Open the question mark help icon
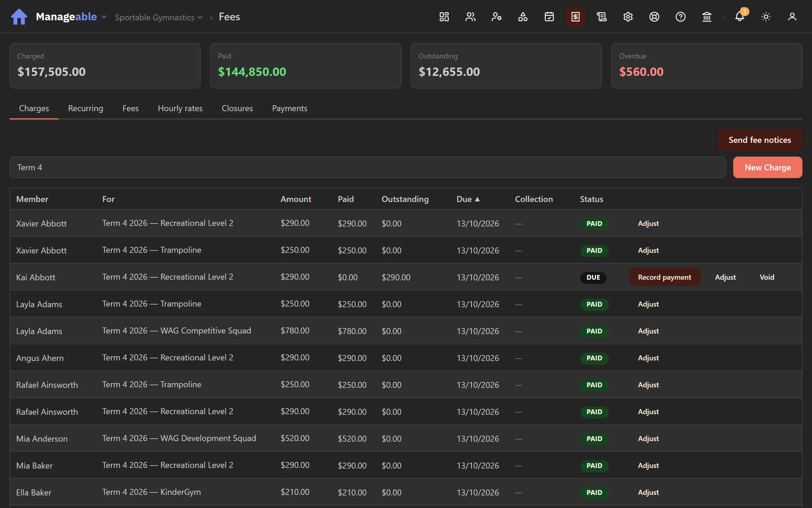The image size is (812, 508). click(680, 17)
